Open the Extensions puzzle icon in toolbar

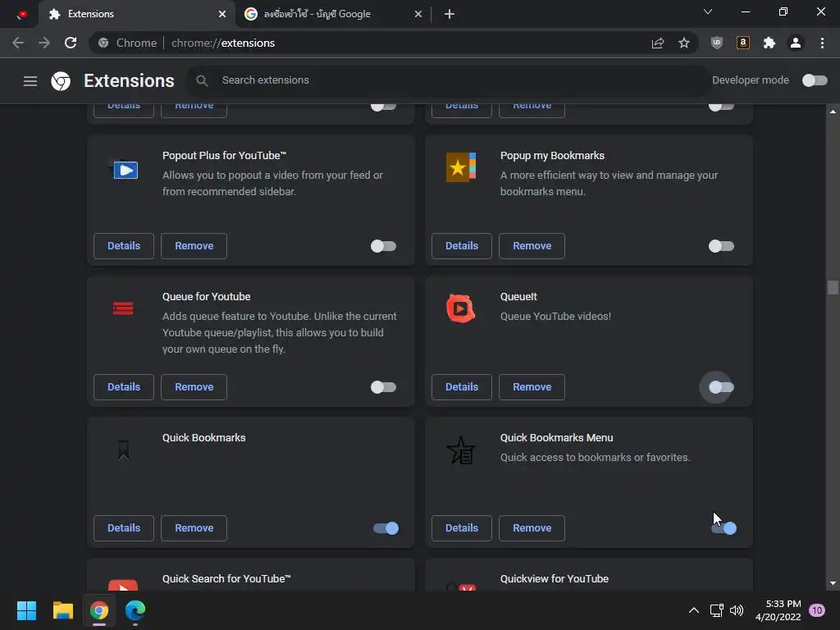769,43
